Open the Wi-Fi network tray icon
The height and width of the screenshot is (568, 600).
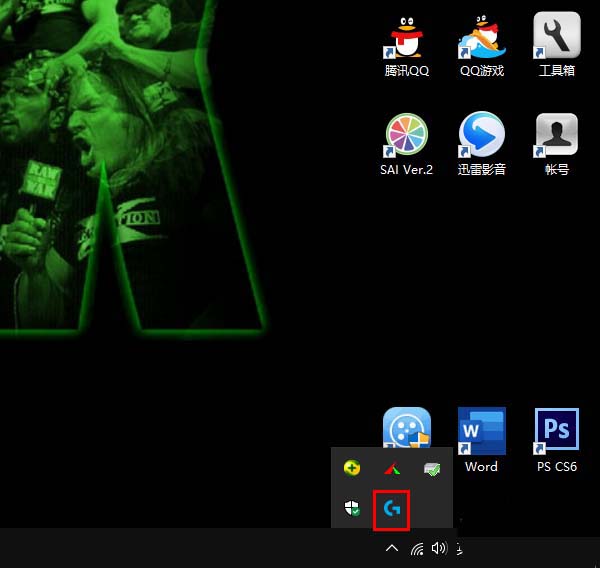point(417,549)
